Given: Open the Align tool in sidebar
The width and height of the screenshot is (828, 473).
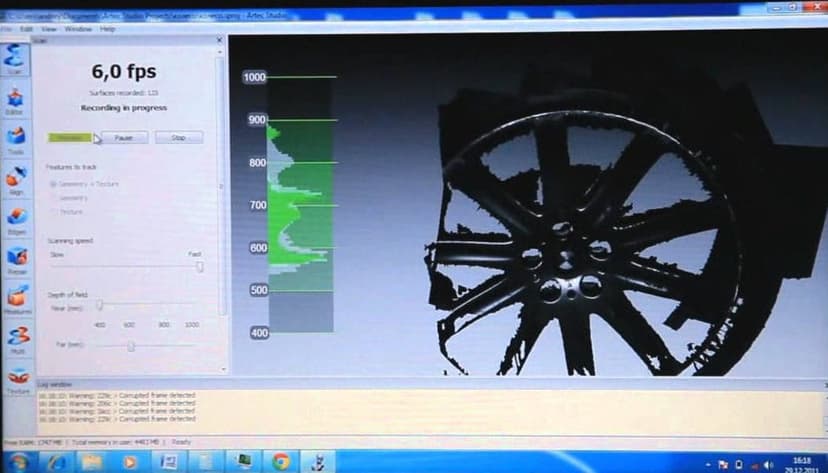Looking at the screenshot, I should [x=16, y=180].
